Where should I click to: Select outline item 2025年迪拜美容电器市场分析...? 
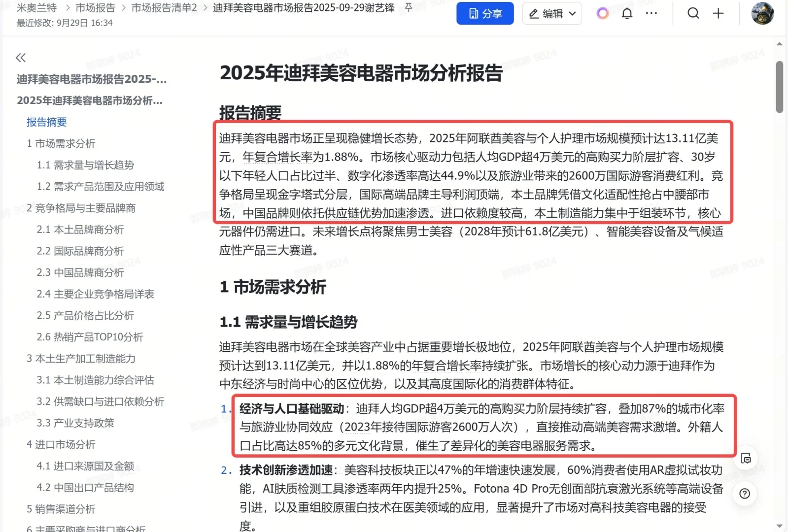[x=90, y=100]
